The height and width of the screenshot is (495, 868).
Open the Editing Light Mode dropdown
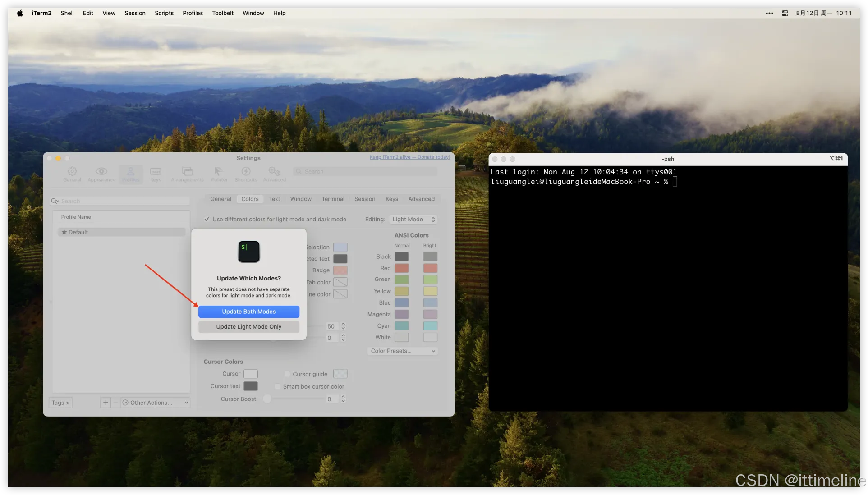(x=413, y=220)
